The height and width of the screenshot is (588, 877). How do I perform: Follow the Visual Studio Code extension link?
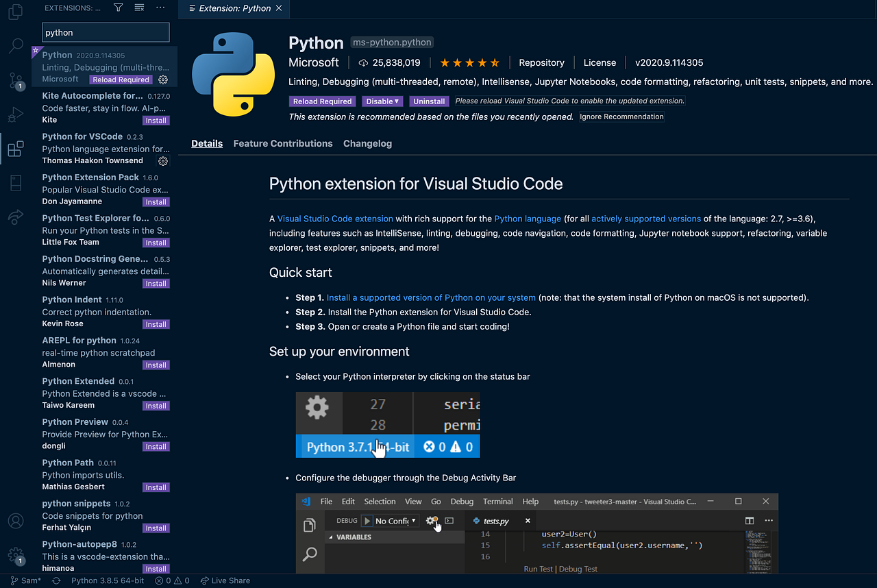tap(335, 219)
